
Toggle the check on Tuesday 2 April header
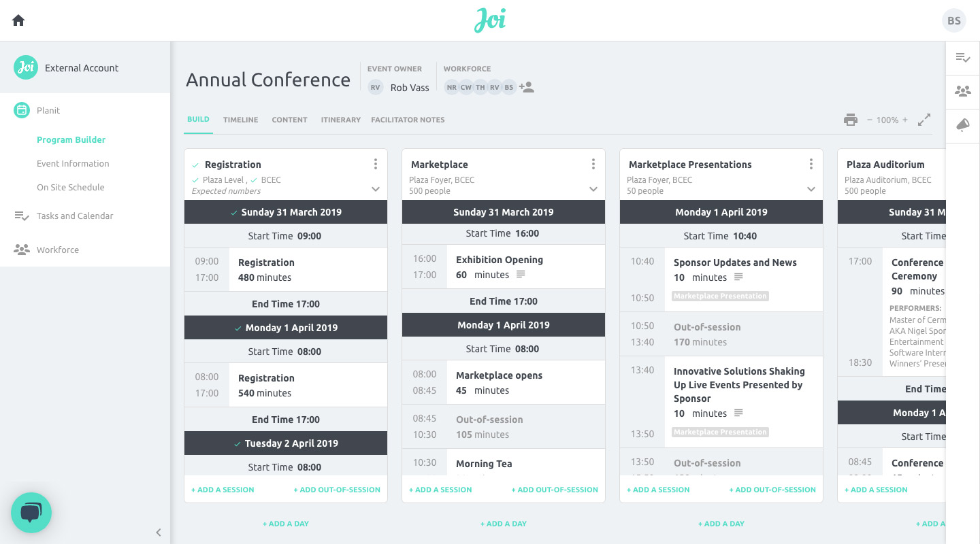tap(237, 443)
